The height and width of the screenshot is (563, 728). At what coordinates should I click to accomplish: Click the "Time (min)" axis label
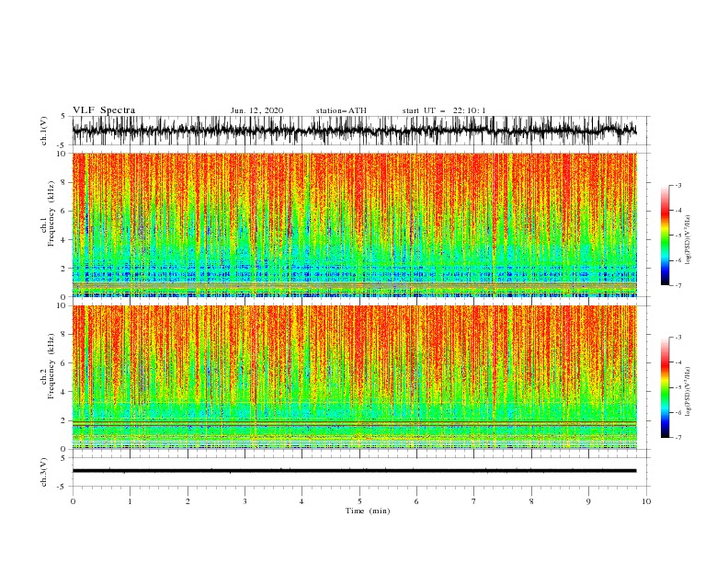click(368, 511)
